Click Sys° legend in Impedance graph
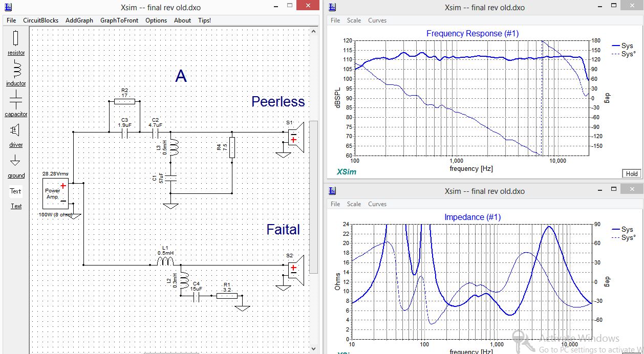The height and width of the screenshot is (354, 644). 624,238
